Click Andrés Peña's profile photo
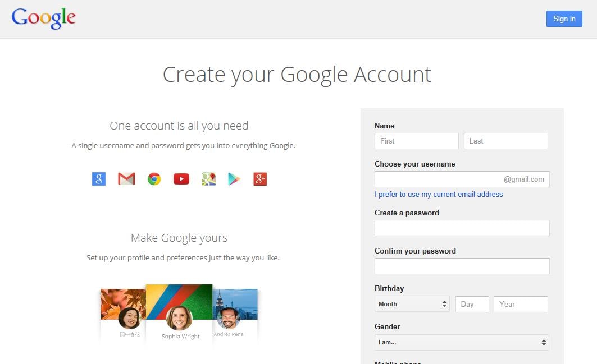The image size is (597, 364). [x=229, y=318]
